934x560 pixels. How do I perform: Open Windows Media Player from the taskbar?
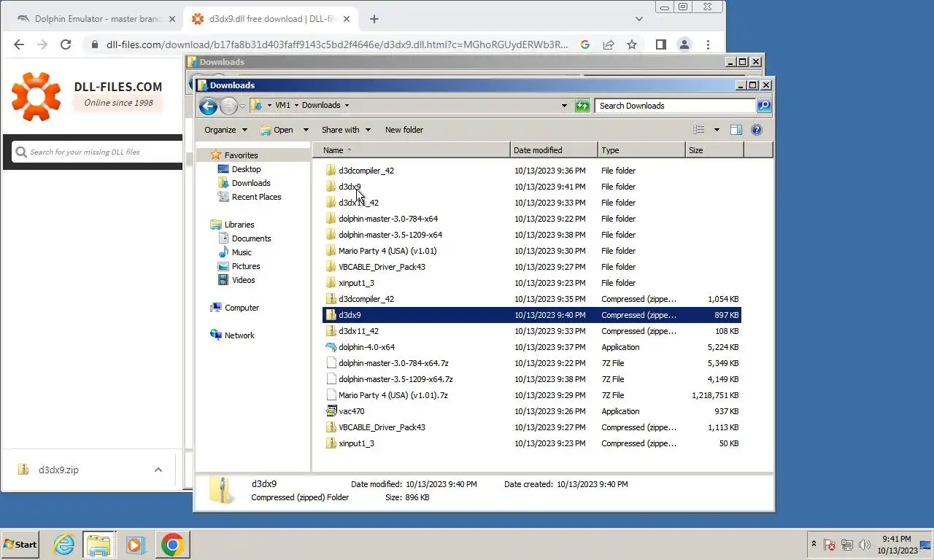click(x=135, y=544)
